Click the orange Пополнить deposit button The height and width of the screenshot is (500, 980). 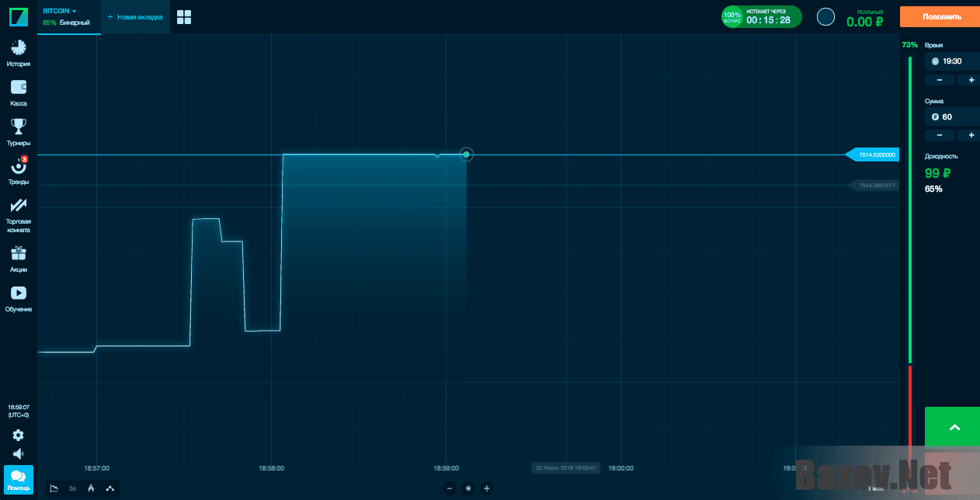941,16
